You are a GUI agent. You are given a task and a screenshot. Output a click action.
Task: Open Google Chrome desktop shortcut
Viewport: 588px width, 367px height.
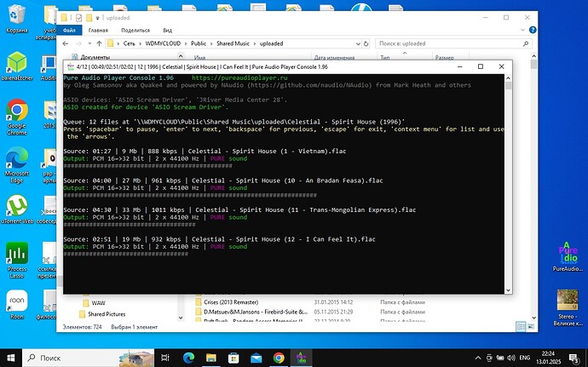[17, 117]
